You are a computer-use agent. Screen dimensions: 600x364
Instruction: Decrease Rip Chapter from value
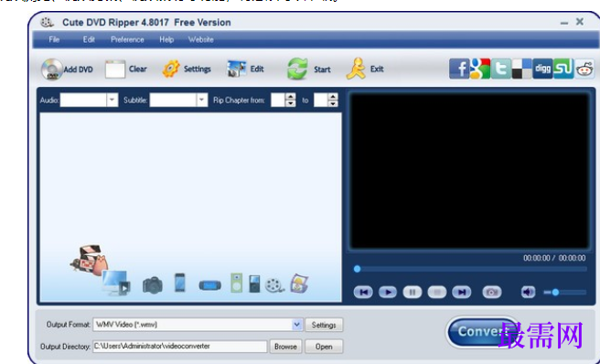click(291, 103)
